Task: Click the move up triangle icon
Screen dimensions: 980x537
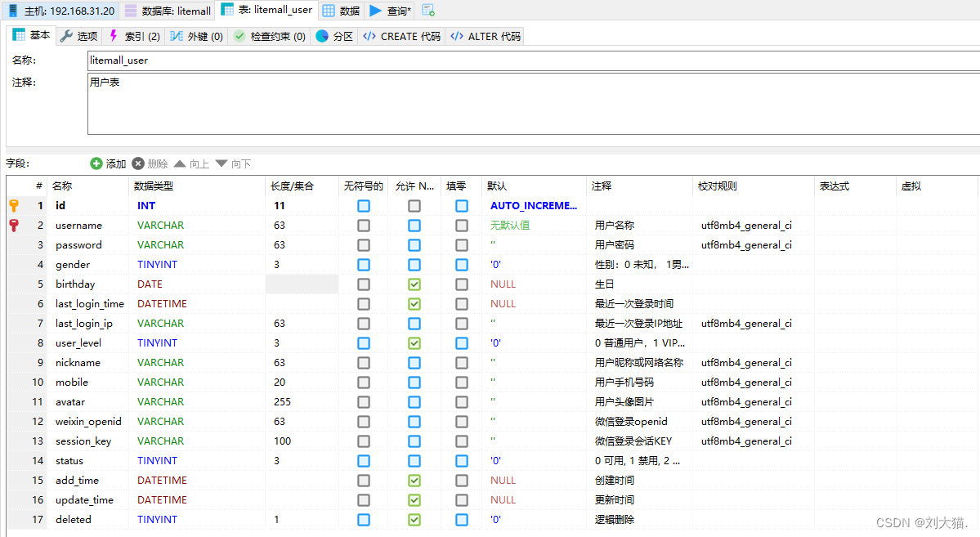Action: pos(180,163)
